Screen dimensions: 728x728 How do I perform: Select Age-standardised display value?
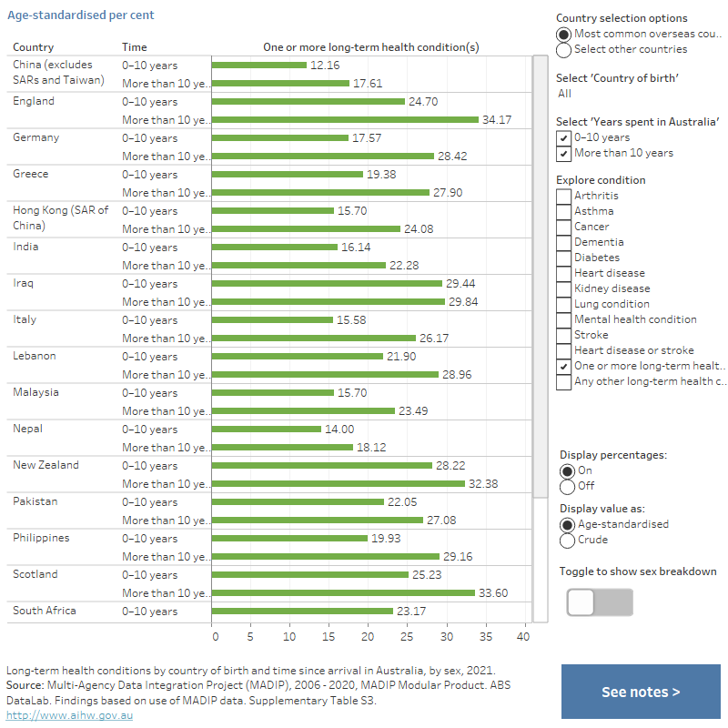tap(563, 524)
